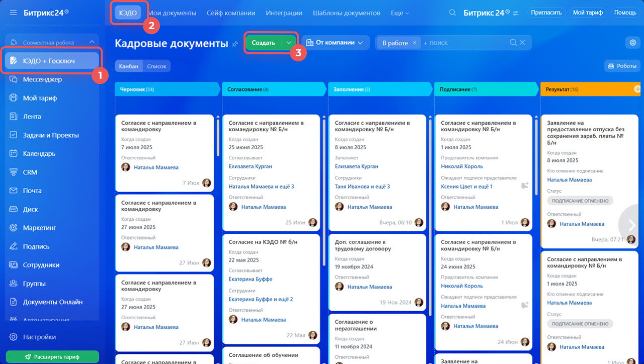644x364 pixels.
Task: Click the Пригласить button
Action: coord(546,13)
